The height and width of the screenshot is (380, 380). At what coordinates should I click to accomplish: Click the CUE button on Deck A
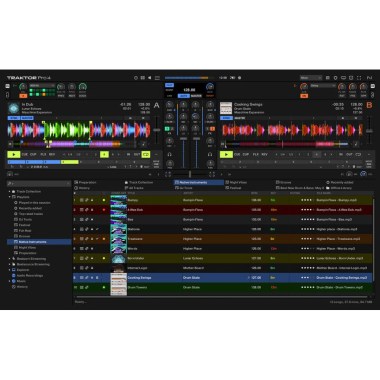click(x=25, y=155)
